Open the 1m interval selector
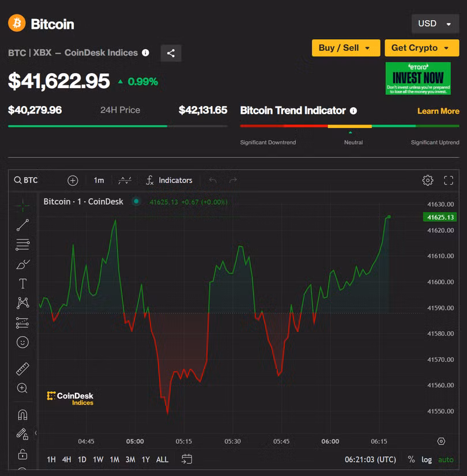 coord(99,180)
